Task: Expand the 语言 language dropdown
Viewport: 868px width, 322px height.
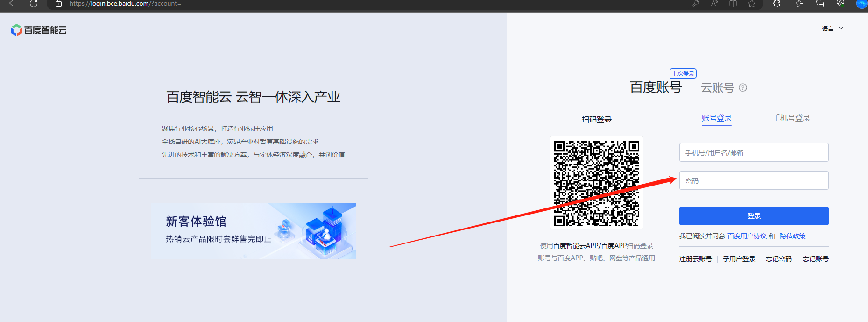Action: [833, 29]
